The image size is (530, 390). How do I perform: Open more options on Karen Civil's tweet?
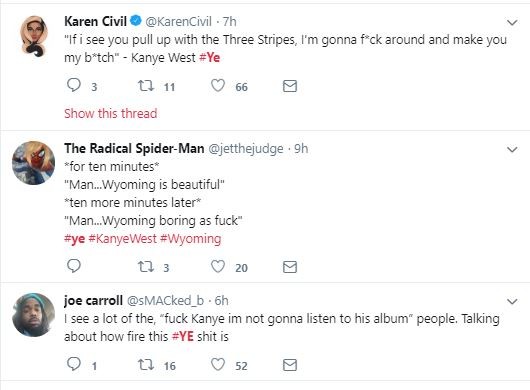512,23
